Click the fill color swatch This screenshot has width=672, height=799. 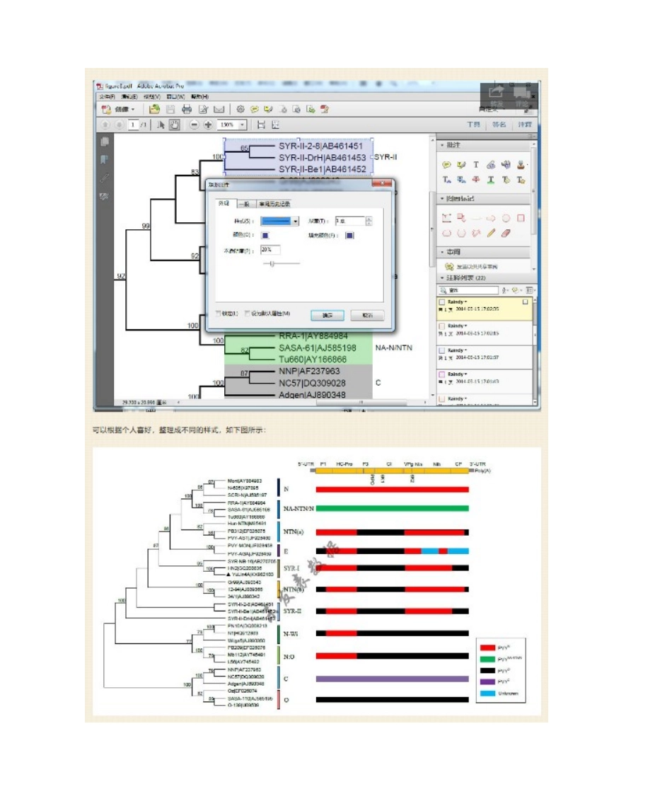[x=349, y=235]
